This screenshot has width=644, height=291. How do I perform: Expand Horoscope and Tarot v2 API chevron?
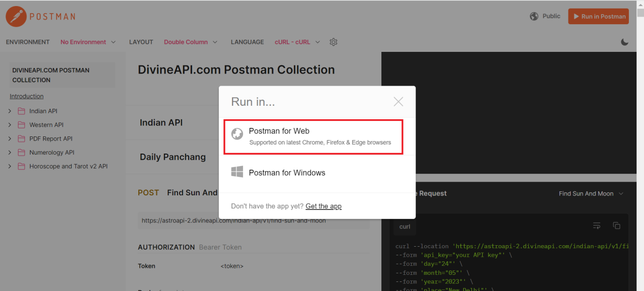10,166
